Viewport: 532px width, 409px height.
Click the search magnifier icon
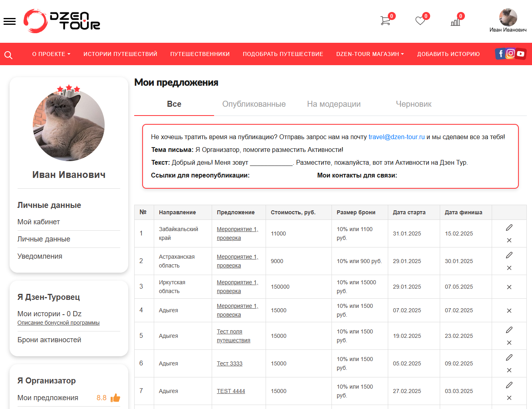[x=8, y=55]
